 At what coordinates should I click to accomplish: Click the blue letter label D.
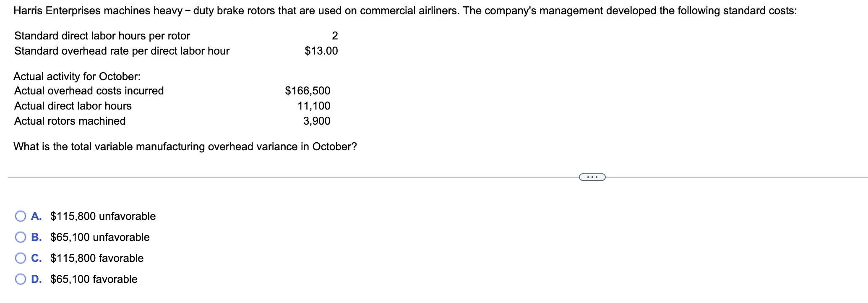click(36, 279)
